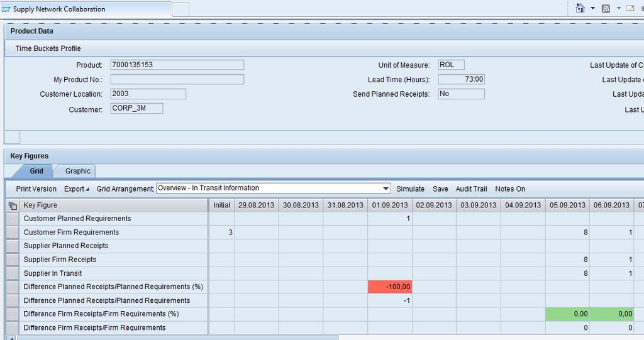Click the Customer Location field 2003
Viewport: 644px width, 340px height.
tap(148, 94)
